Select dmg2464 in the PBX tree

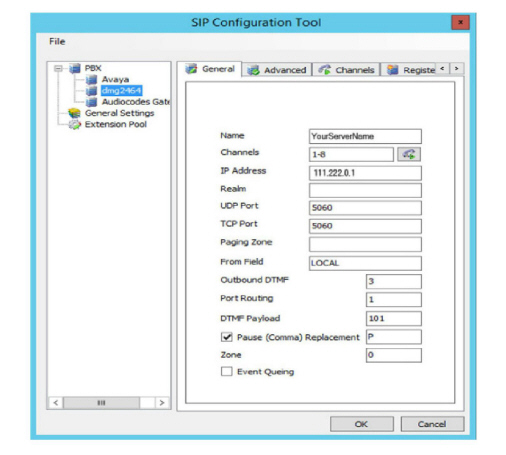[121, 91]
